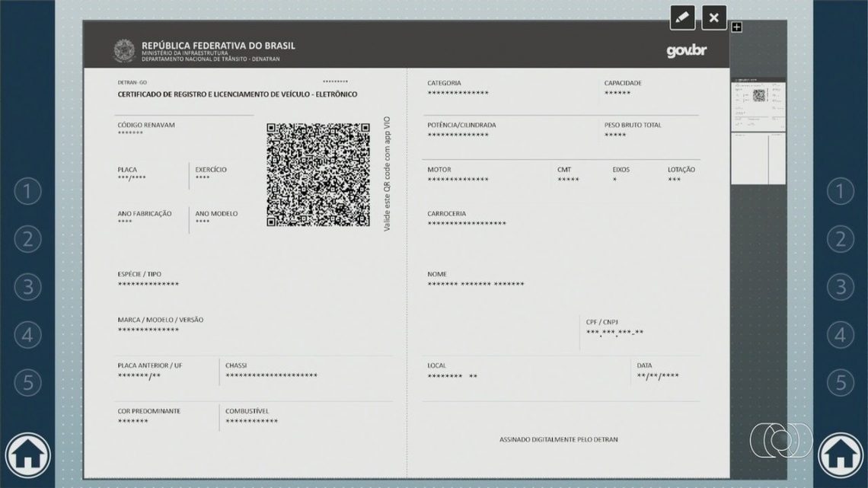Click the 'CÓDIGO RENAVAM' field label
The height and width of the screenshot is (488, 868).
click(x=146, y=125)
